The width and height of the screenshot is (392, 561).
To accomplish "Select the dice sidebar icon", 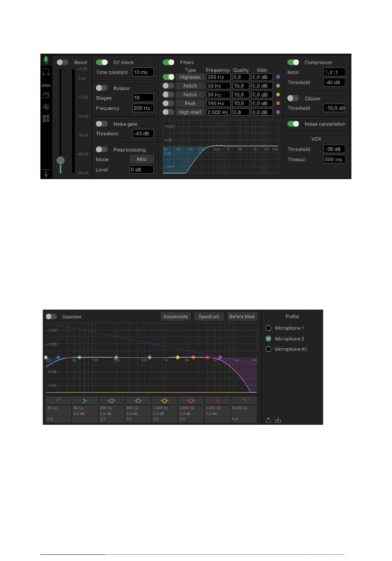I will [46, 107].
